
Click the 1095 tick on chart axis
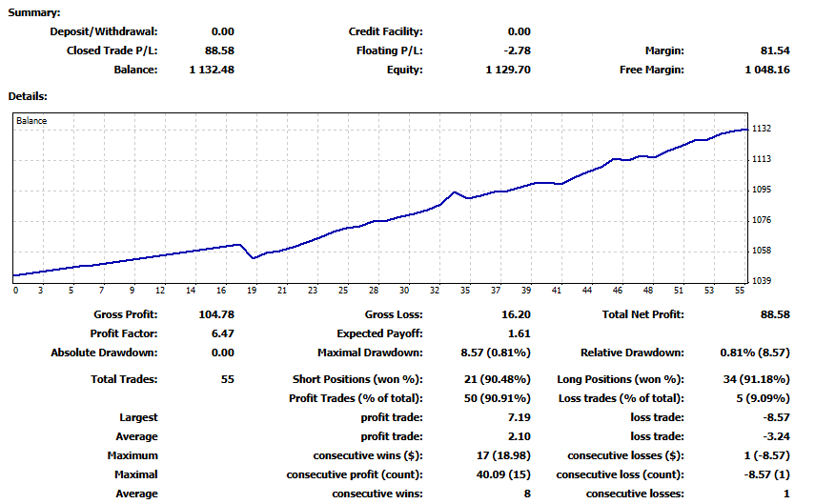(x=762, y=190)
